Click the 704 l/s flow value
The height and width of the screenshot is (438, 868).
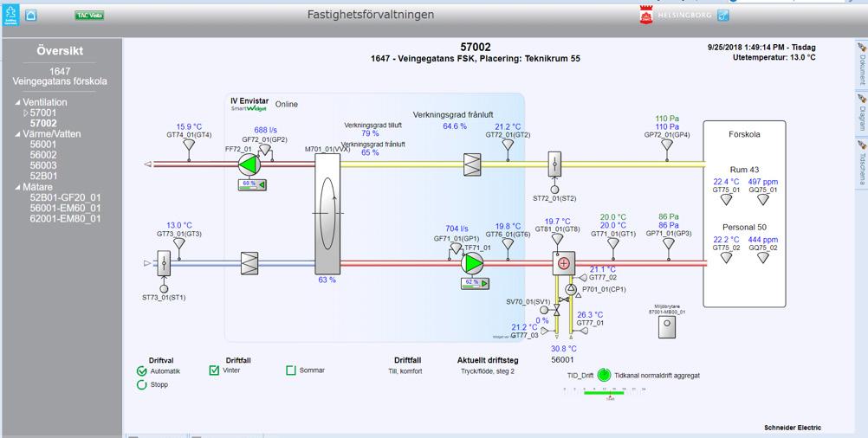coord(457,229)
